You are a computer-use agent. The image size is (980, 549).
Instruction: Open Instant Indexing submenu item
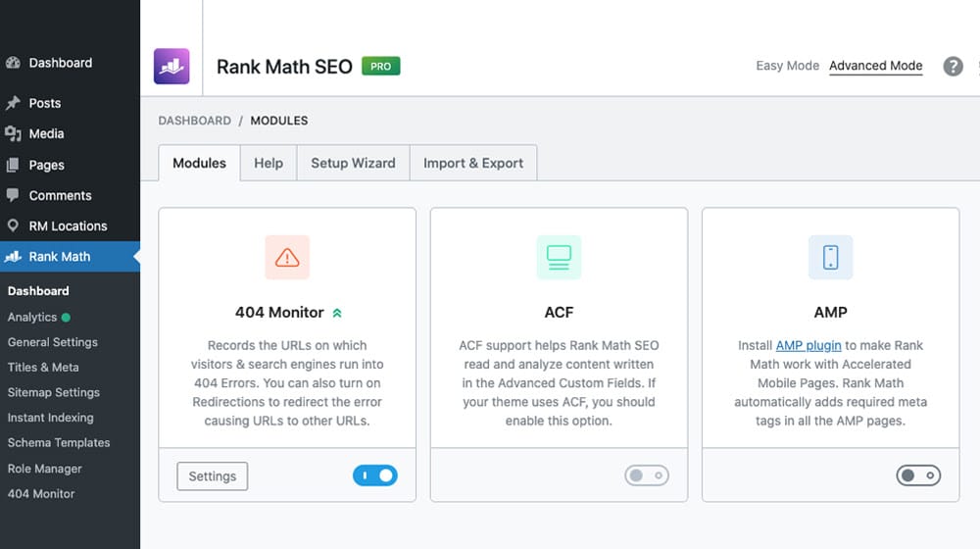tap(51, 417)
